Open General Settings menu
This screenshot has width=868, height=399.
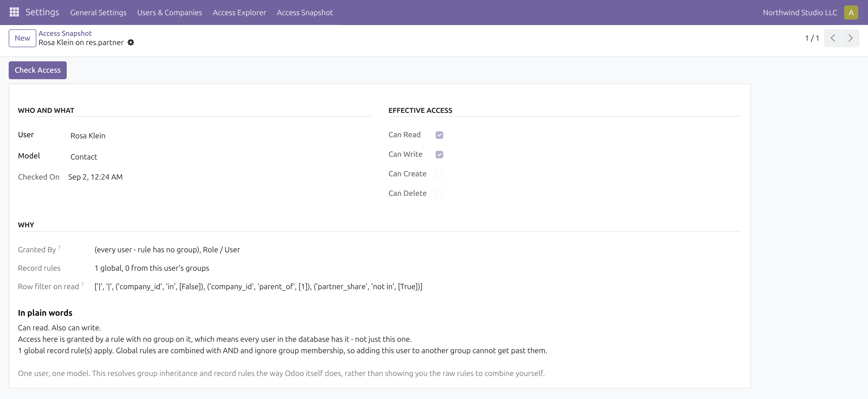point(98,12)
